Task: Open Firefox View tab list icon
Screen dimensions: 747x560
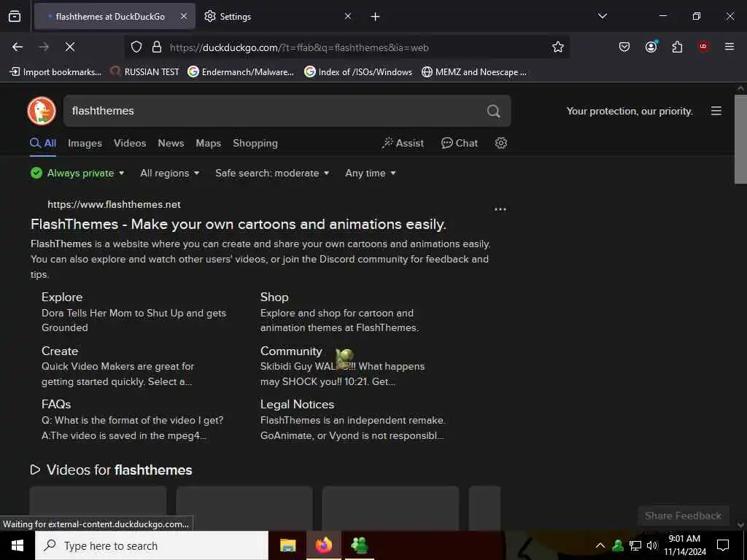Action: click(x=15, y=16)
